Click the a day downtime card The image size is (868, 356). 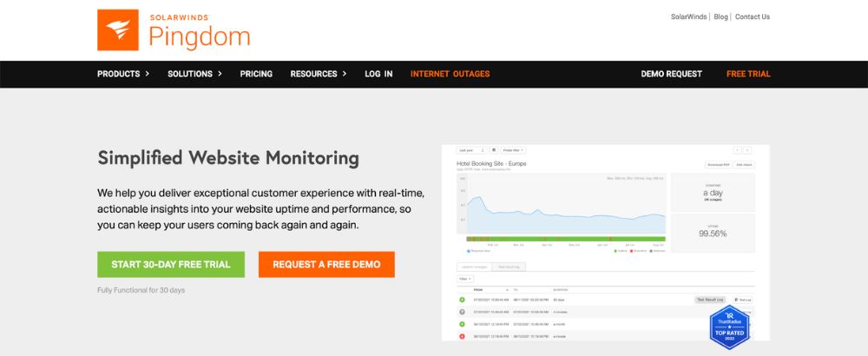(x=713, y=192)
